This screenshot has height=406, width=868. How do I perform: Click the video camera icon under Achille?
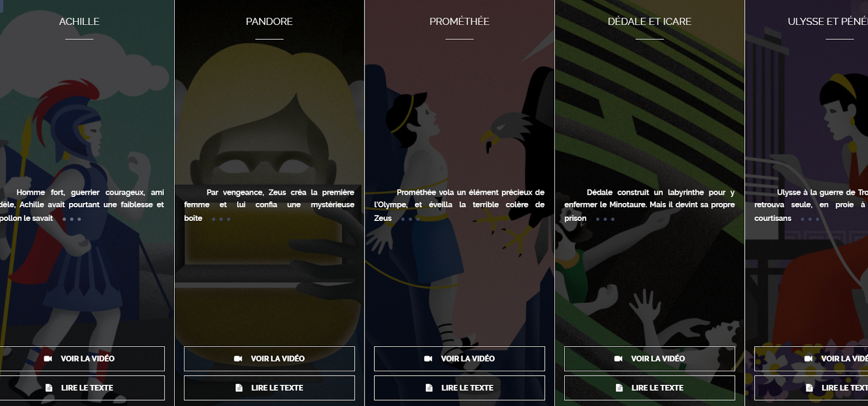48,359
